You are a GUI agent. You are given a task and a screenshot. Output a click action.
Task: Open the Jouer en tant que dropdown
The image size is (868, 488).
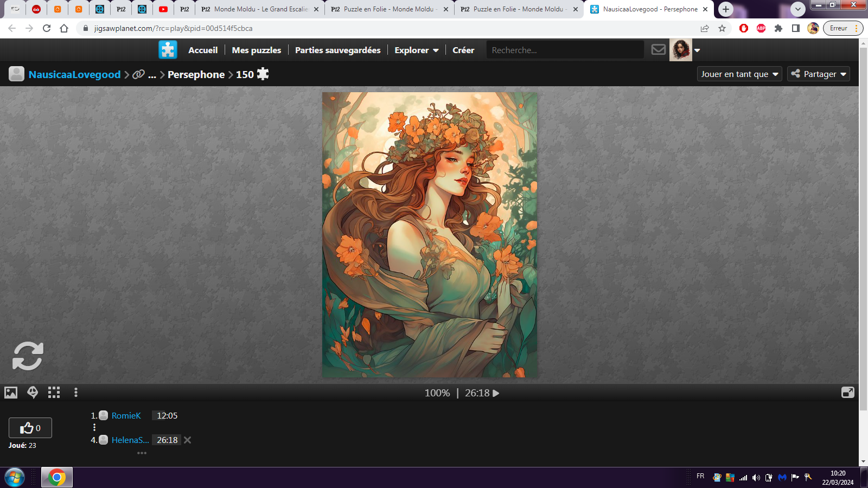pyautogui.click(x=739, y=74)
